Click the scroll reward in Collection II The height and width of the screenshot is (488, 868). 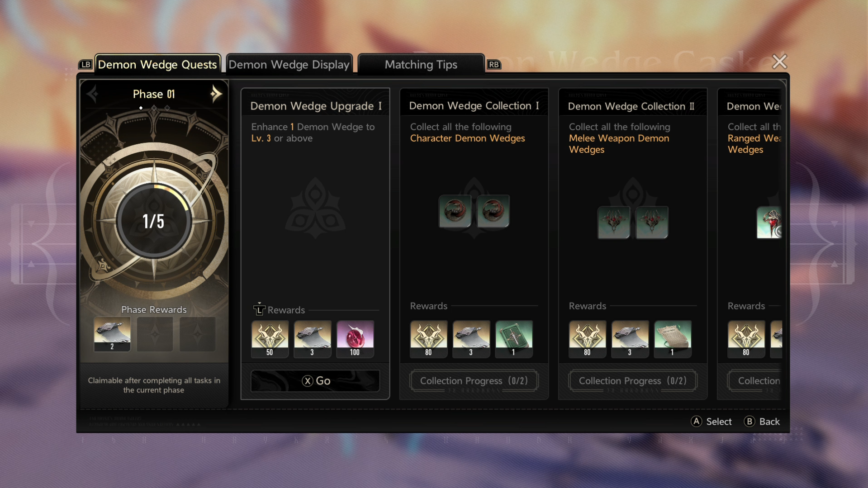(x=673, y=339)
